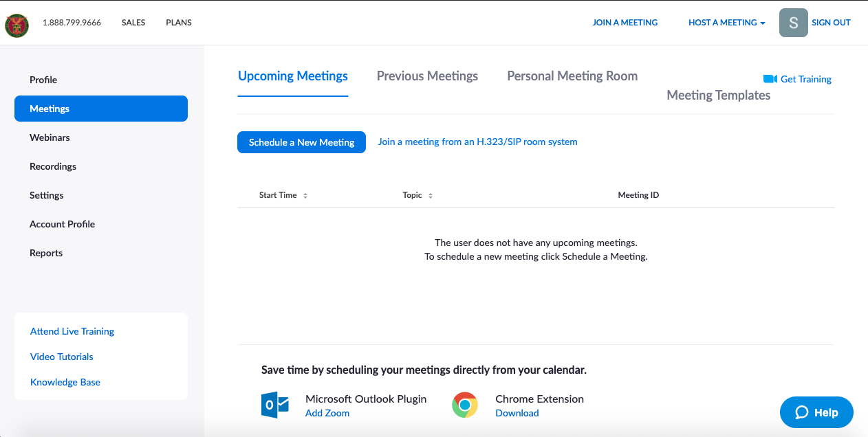This screenshot has height=437, width=868.
Task: Switch to Previous Meetings tab
Action: point(427,76)
